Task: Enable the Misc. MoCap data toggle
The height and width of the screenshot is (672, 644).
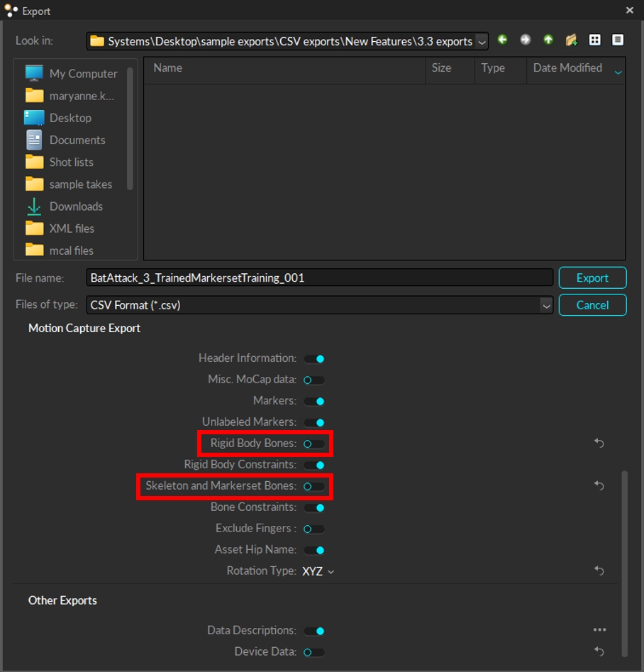Action: pos(314,380)
